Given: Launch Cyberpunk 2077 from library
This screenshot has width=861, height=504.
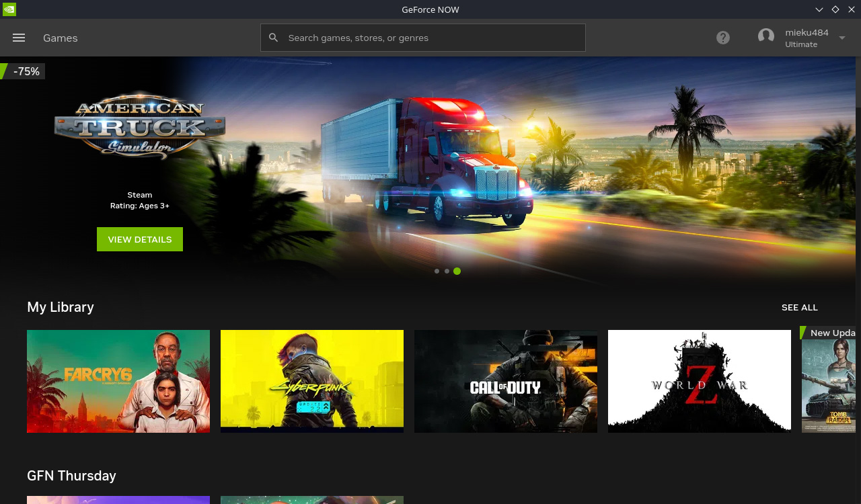Looking at the screenshot, I should [x=312, y=381].
